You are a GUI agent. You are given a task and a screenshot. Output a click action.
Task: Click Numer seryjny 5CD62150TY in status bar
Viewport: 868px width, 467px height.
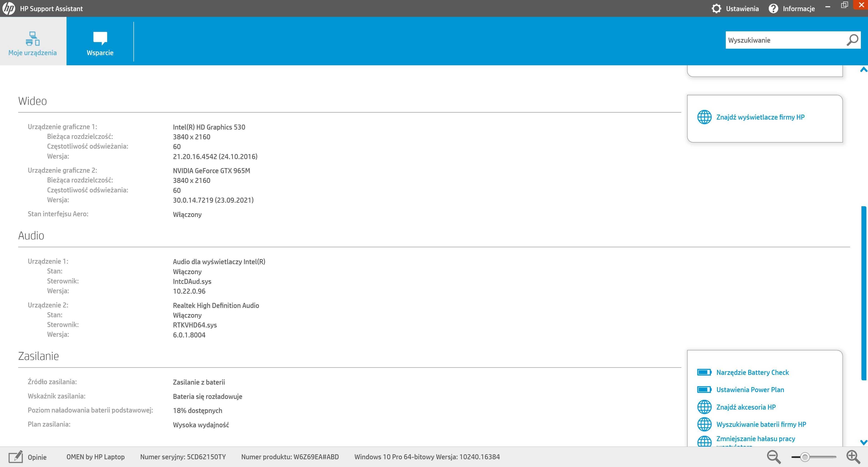point(183,457)
